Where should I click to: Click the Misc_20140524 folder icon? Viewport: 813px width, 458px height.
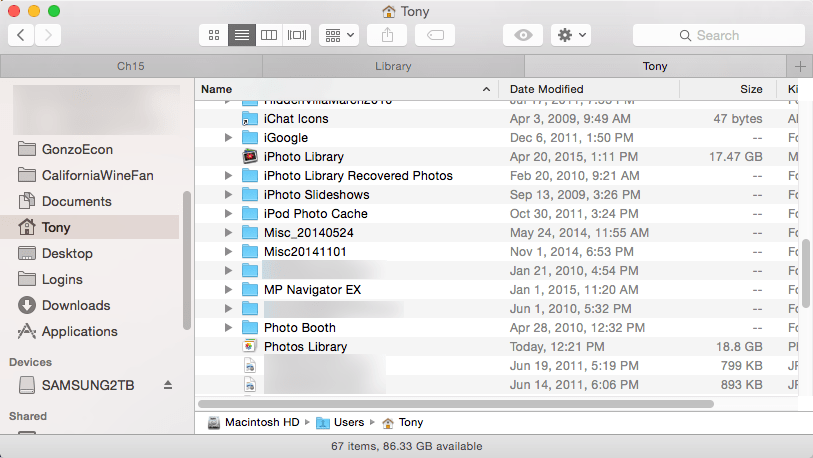250,232
